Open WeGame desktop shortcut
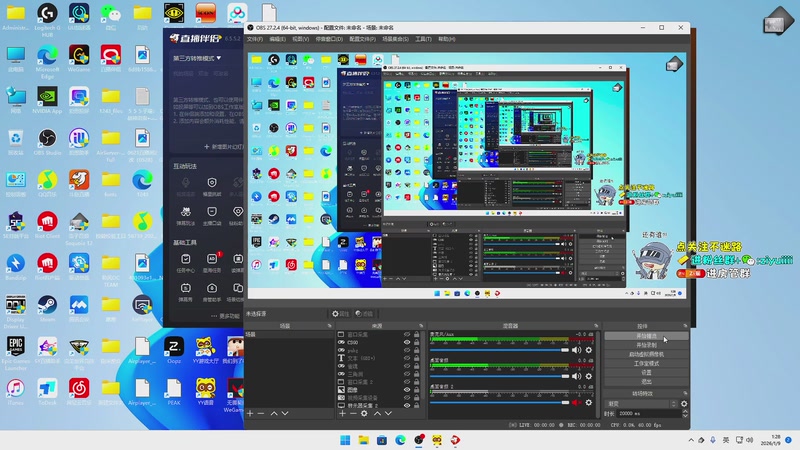The image size is (800, 450). click(x=79, y=59)
